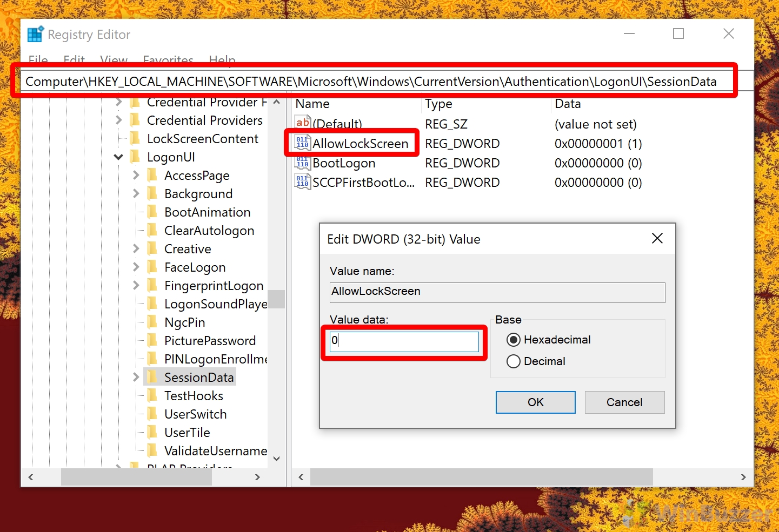The height and width of the screenshot is (532, 779).
Task: Click the ClearAutologon folder icon
Action: point(153,230)
